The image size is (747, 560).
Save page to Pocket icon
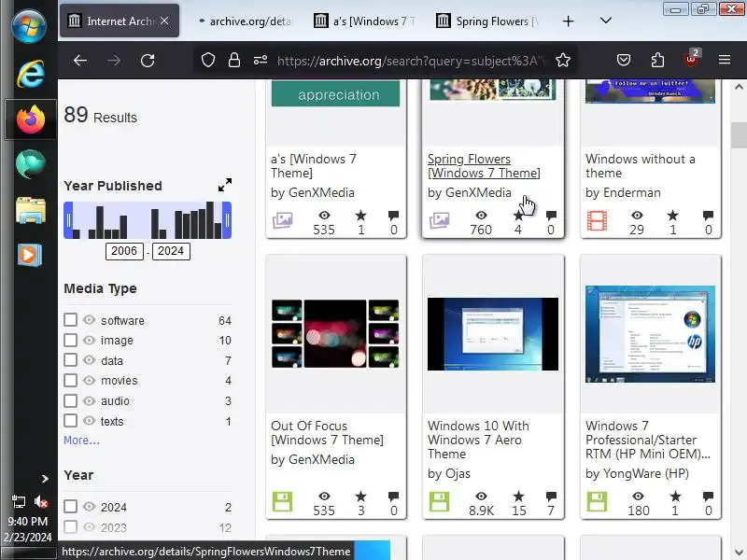coord(624,61)
